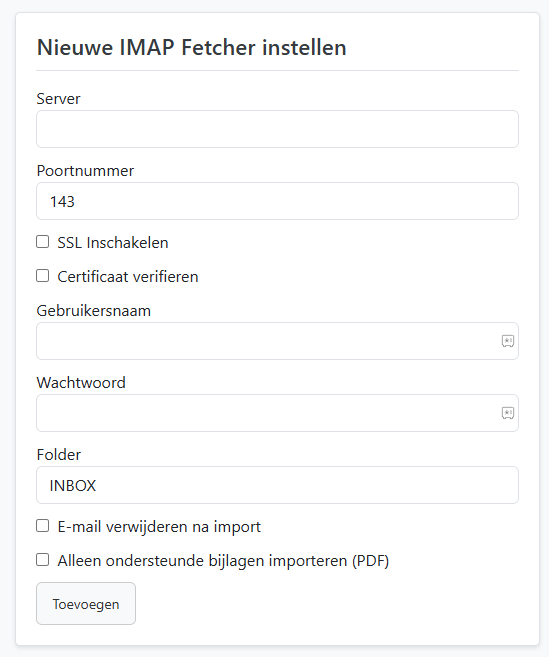Click the 'Certificaat verifieren' label text
This screenshot has width=549, height=657.
128,277
